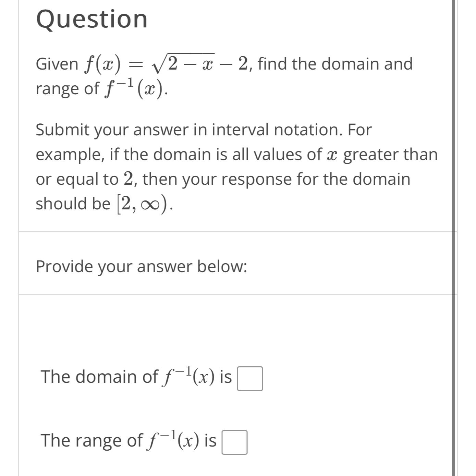Click the Question heading text
Image resolution: width=476 pixels, height=476 pixels.
[91, 20]
